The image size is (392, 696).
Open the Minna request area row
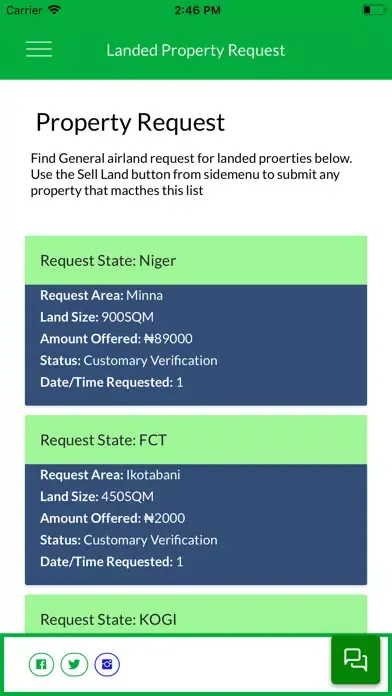coord(102,295)
